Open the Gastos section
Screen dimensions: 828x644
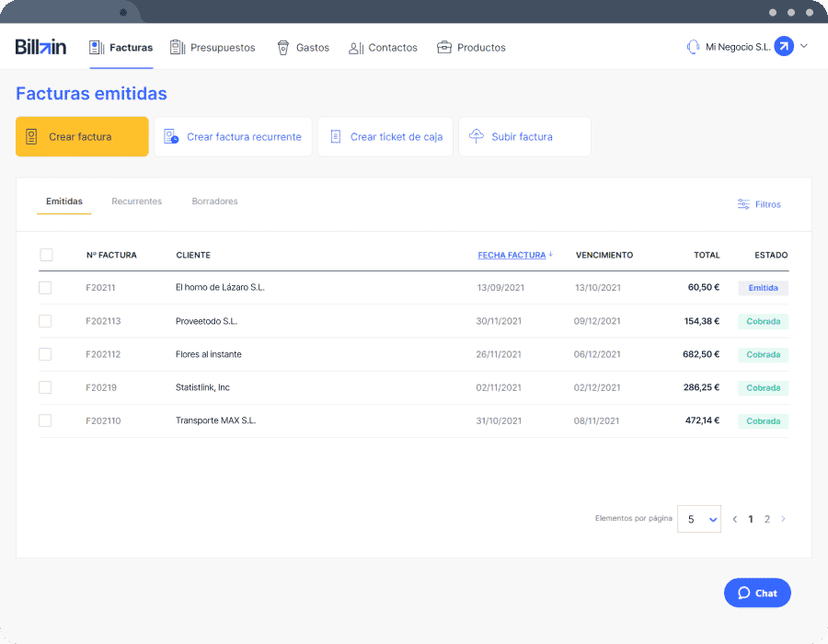click(303, 48)
